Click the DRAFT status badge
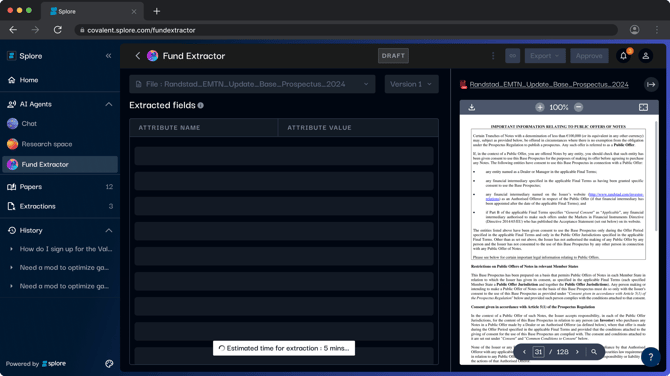Screen dimensions: 670x376 [x=393, y=56]
